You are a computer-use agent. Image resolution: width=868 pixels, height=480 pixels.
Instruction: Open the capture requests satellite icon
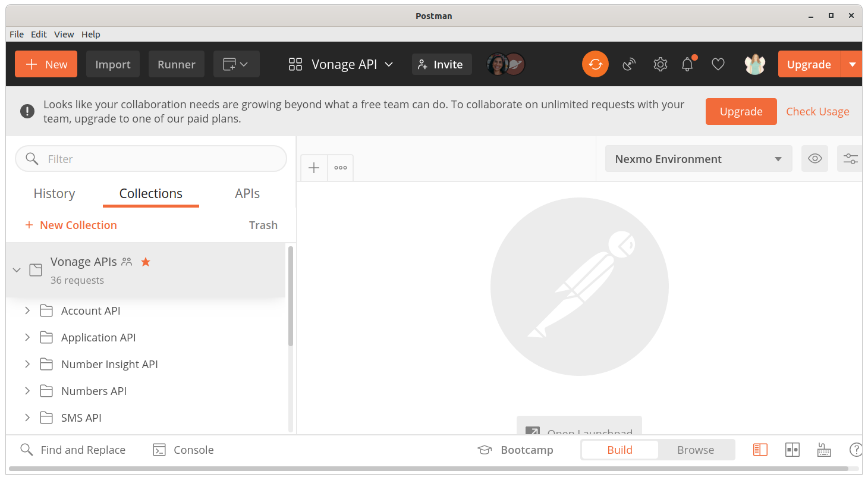[x=629, y=64]
